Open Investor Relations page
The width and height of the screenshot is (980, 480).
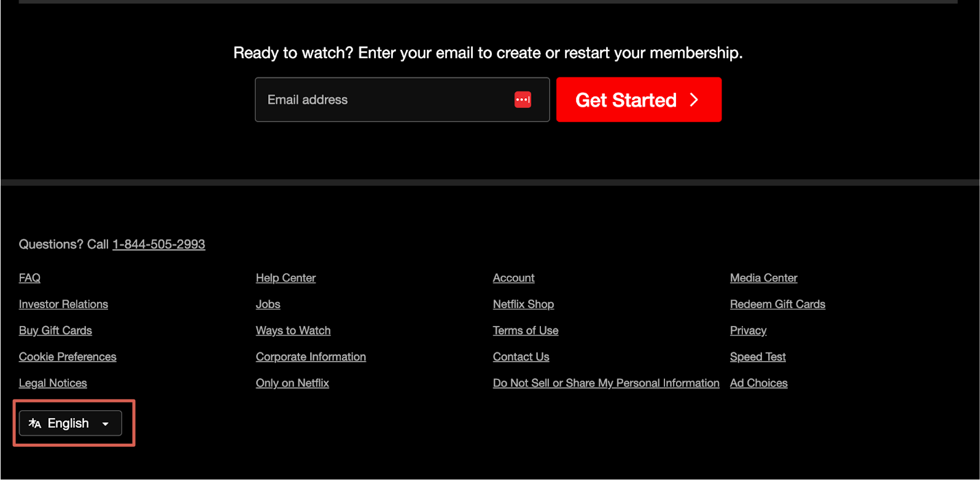(x=63, y=304)
